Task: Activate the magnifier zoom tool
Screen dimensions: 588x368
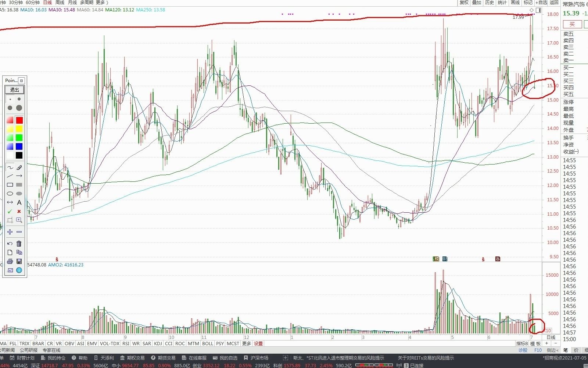Action: pyautogui.click(x=19, y=220)
